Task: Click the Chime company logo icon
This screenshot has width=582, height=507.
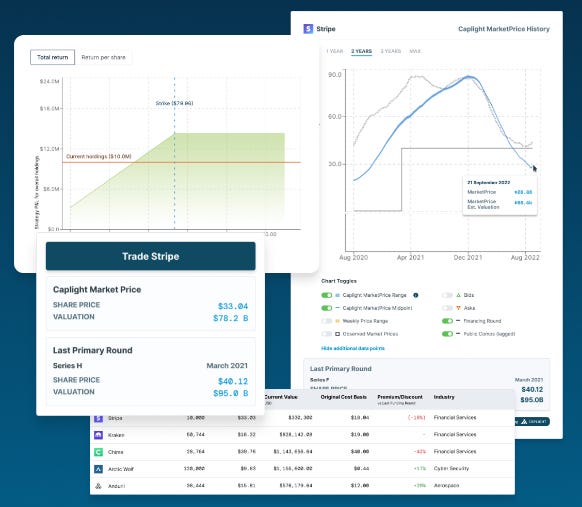Action: 98,452
